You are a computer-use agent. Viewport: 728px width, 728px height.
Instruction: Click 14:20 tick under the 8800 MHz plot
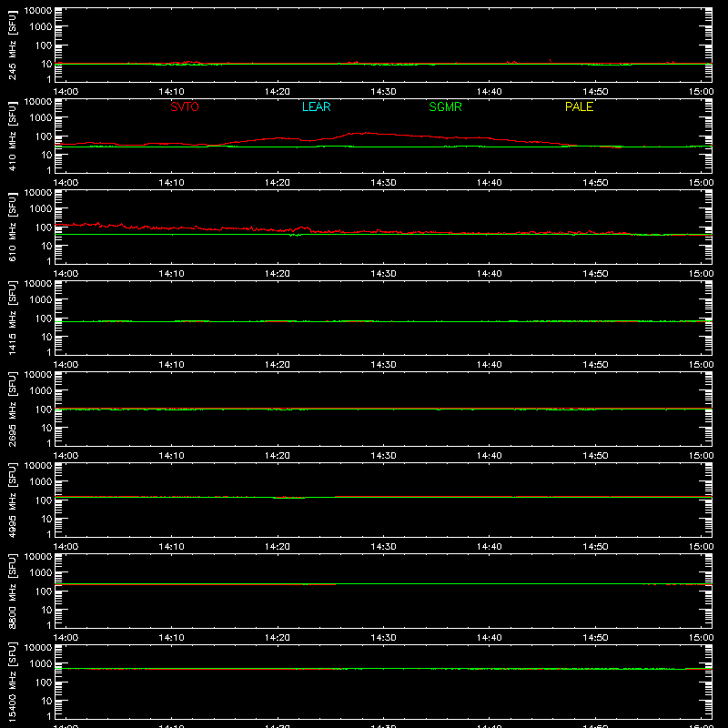point(278,638)
